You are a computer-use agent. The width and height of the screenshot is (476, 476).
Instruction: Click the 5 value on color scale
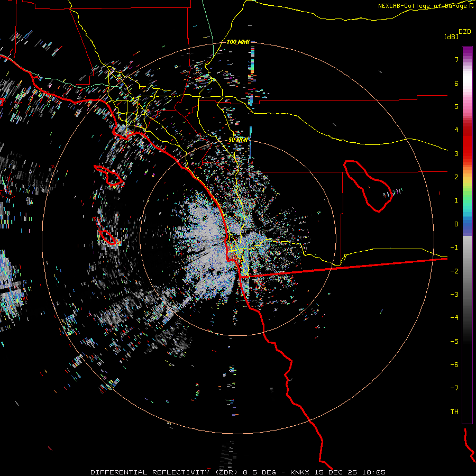(456, 106)
